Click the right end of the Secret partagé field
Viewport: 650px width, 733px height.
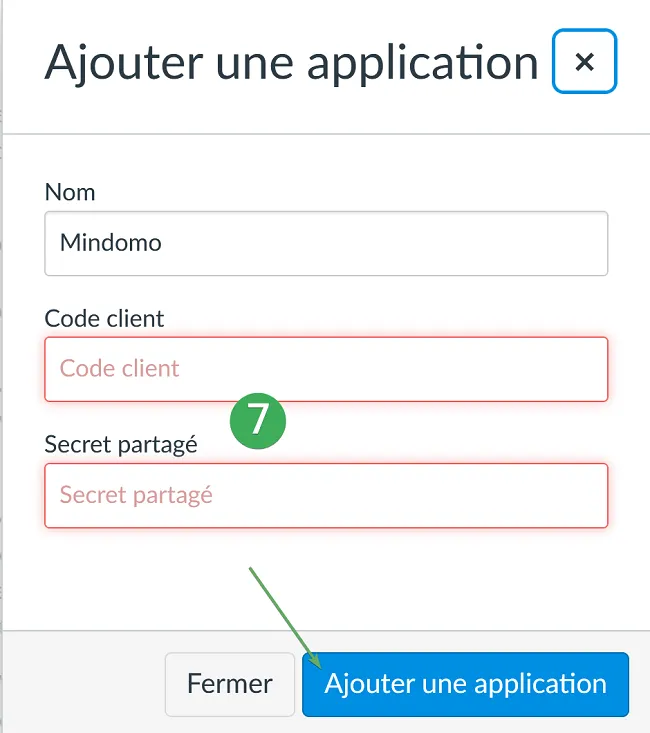click(x=538, y=496)
